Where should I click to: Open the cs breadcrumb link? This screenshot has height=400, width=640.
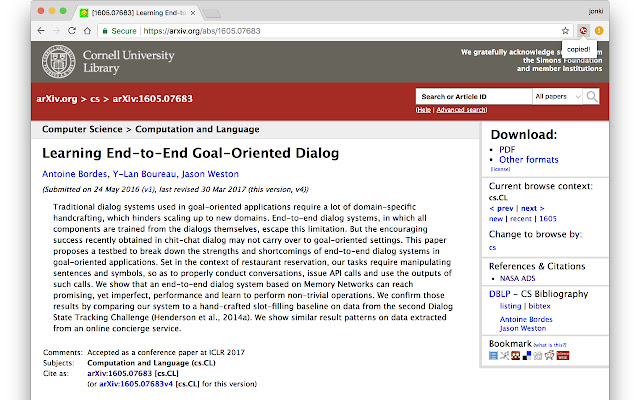pyautogui.click(x=95, y=99)
